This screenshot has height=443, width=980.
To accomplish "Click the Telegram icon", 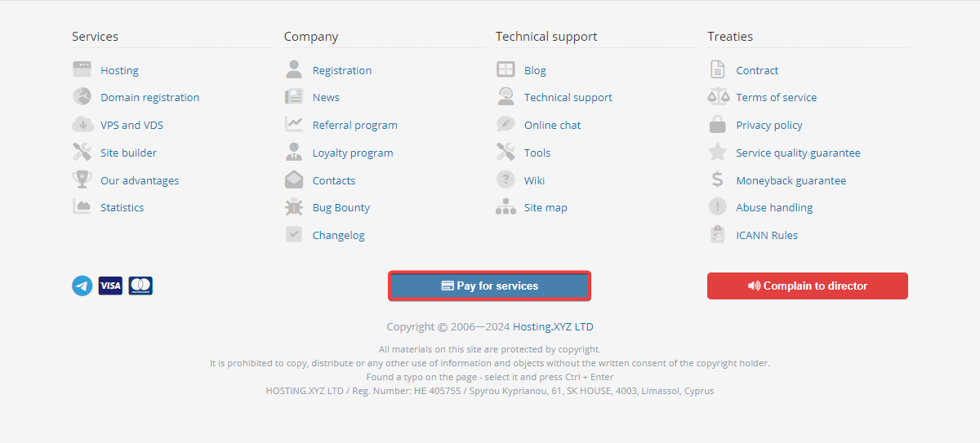I will 82,286.
